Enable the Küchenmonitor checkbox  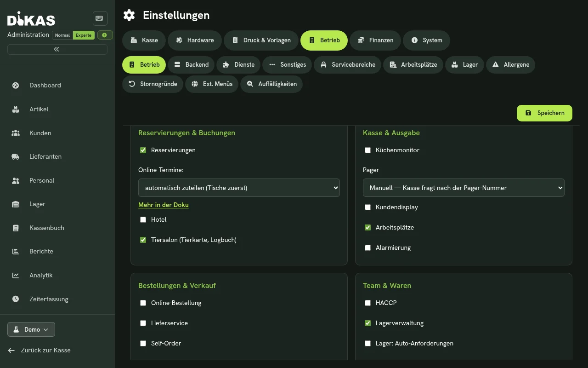(367, 150)
